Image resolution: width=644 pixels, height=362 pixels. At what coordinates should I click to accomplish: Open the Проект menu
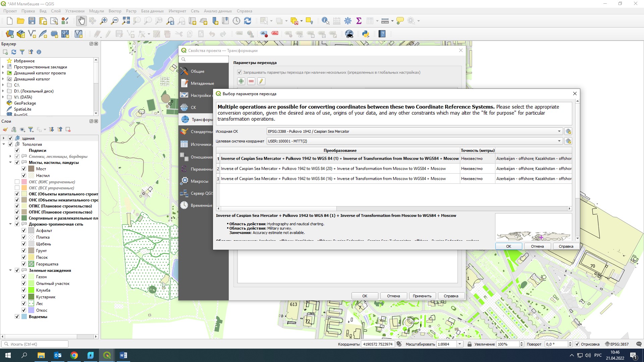(10, 11)
